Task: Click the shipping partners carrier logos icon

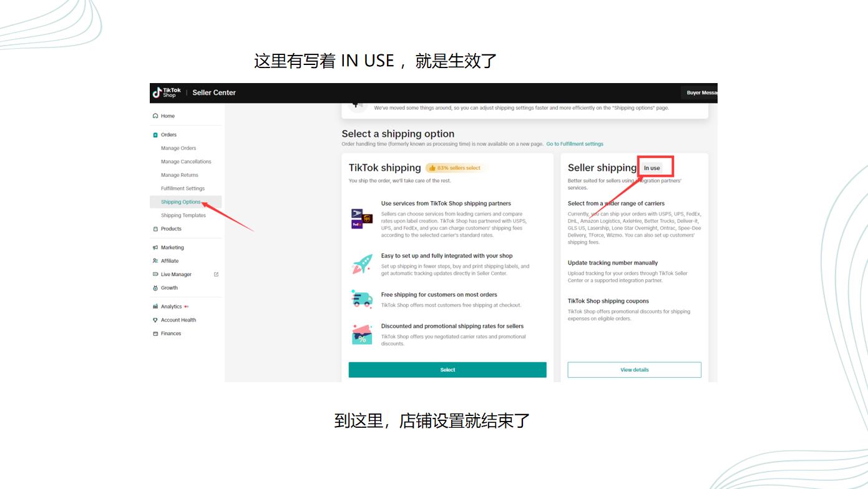Action: pos(362,219)
